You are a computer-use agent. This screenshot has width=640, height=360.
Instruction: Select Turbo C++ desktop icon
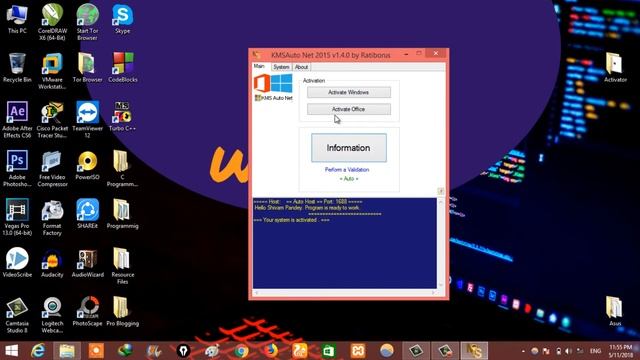(x=122, y=117)
